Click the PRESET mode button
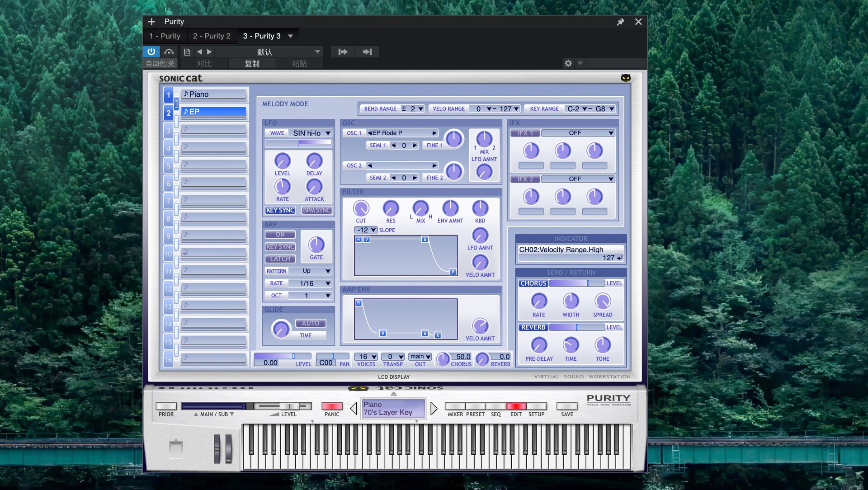The width and height of the screenshot is (868, 490). tap(475, 406)
